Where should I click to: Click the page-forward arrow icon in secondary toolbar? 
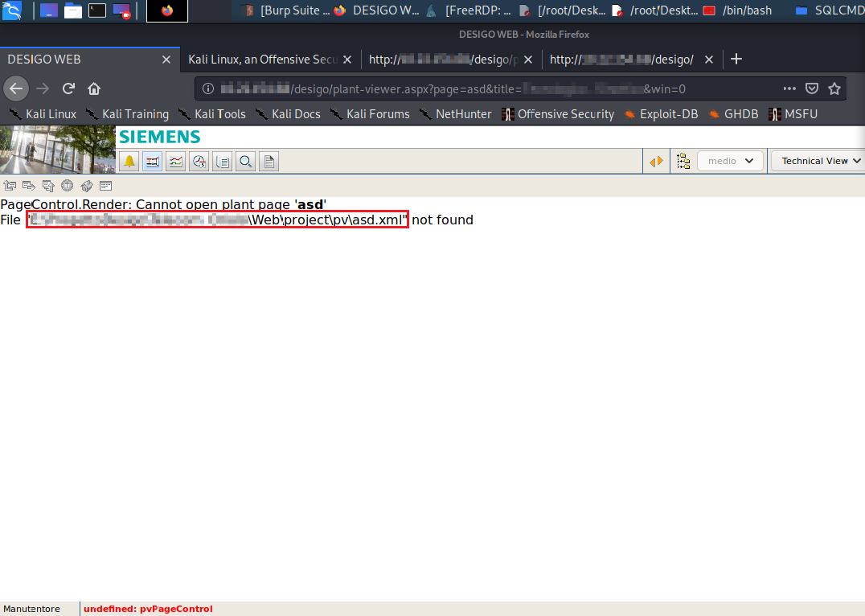point(29,186)
